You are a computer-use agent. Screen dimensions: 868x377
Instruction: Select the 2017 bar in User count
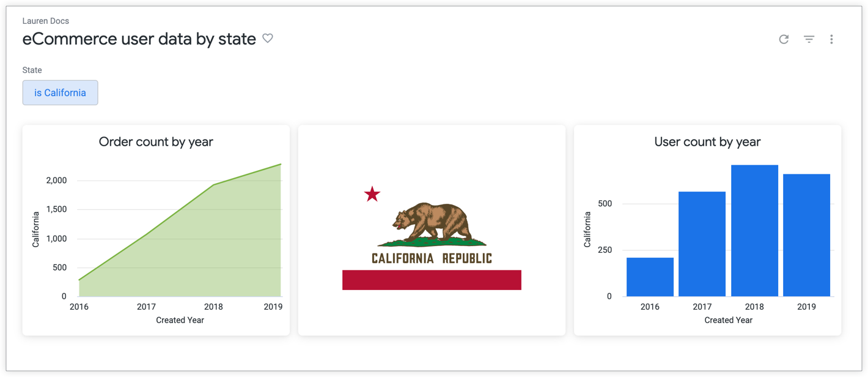pyautogui.click(x=702, y=244)
